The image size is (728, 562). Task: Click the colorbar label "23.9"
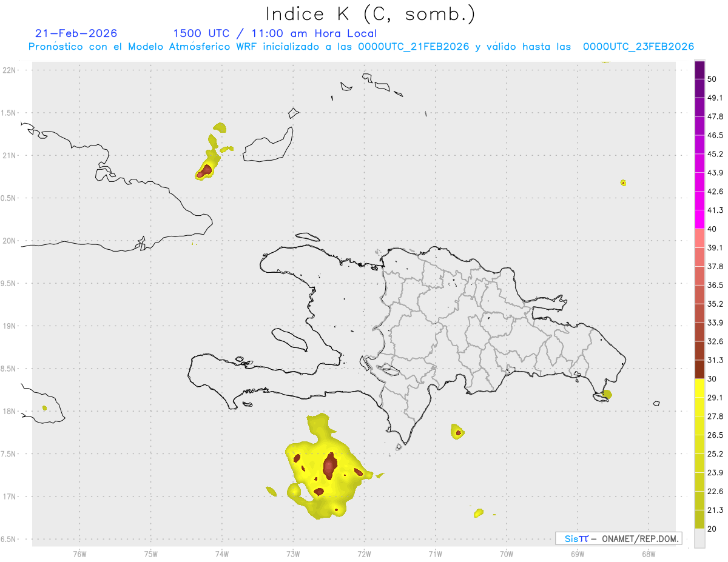point(715,473)
